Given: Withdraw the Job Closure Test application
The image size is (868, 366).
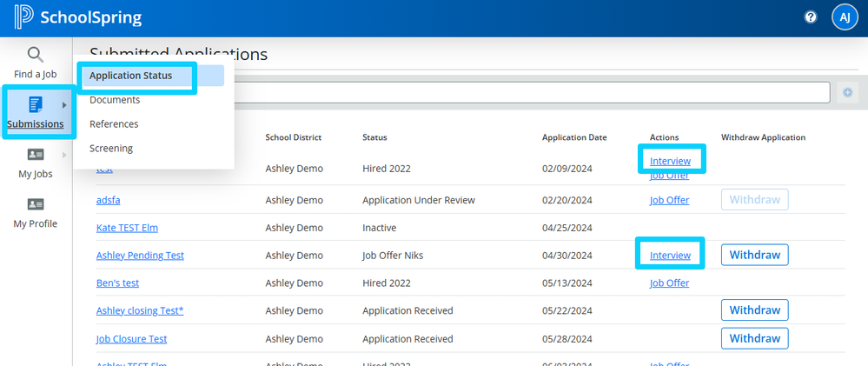Looking at the screenshot, I should click(x=754, y=338).
